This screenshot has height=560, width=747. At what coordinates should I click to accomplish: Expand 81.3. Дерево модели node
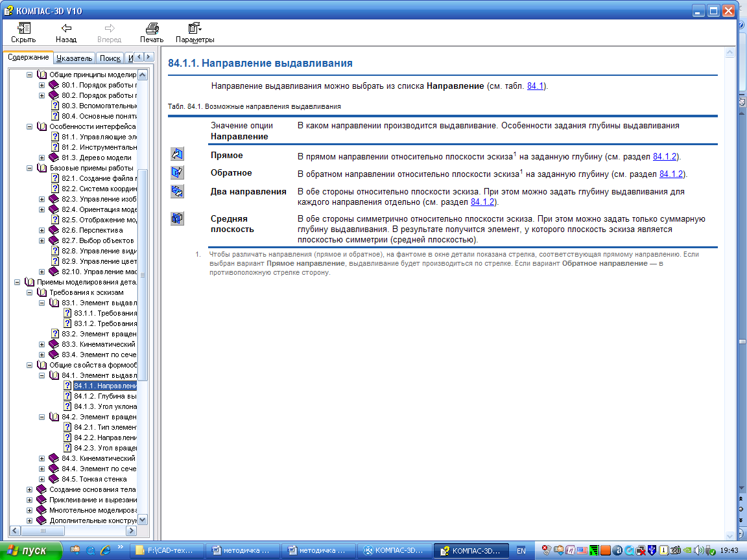[x=42, y=157]
